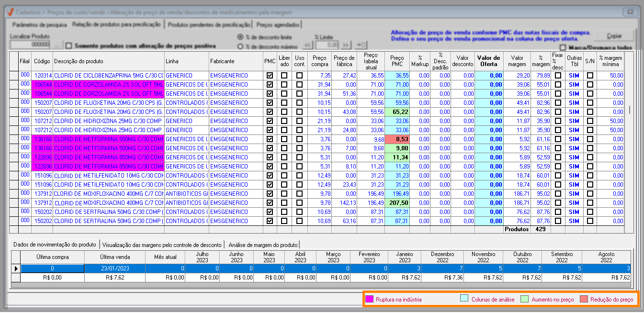This screenshot has width=644, height=313.
Task: Tick Liberado in the row with PMC 8,53
Action: click(x=284, y=139)
